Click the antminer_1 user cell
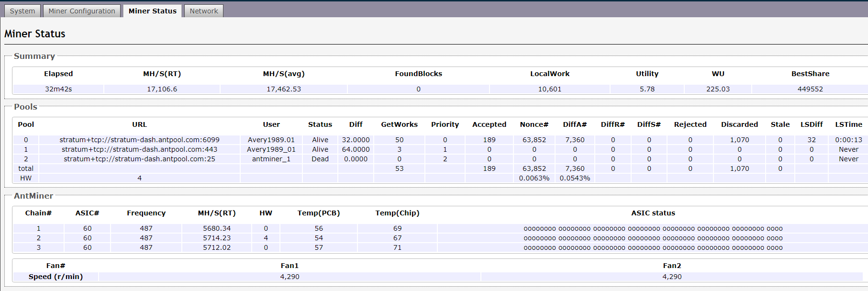The width and height of the screenshot is (868, 291). coord(271,159)
